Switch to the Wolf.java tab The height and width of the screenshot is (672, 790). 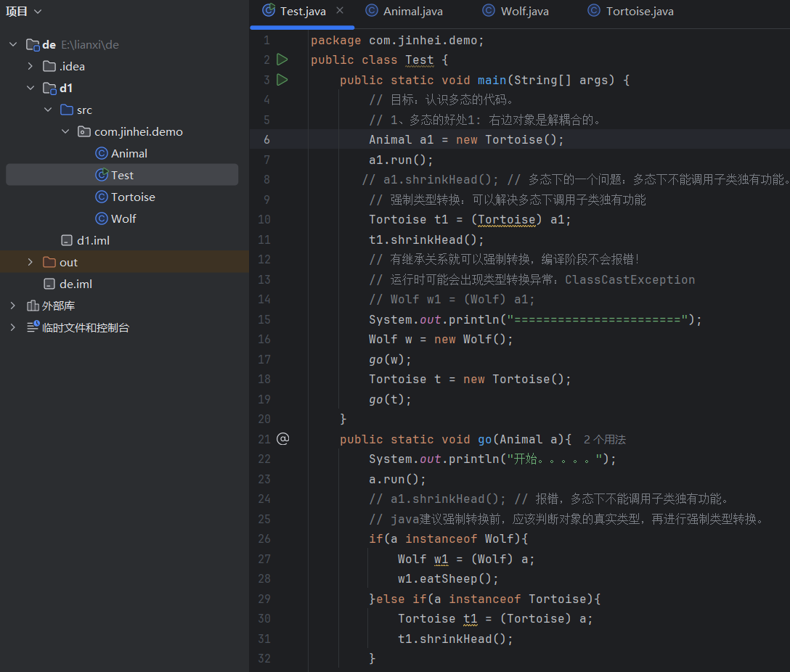pyautogui.click(x=516, y=11)
